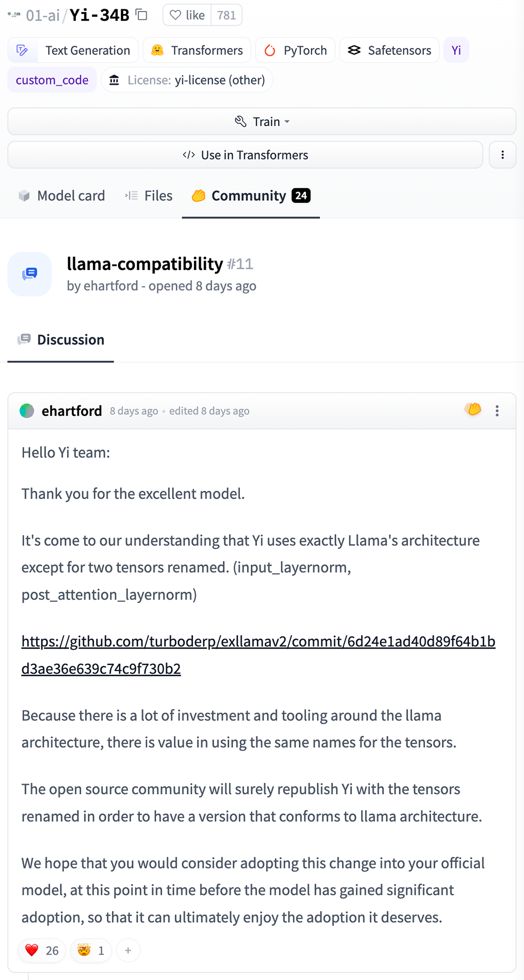The width and height of the screenshot is (524, 980).
Task: Like the Yi-34B model
Action: click(x=188, y=15)
